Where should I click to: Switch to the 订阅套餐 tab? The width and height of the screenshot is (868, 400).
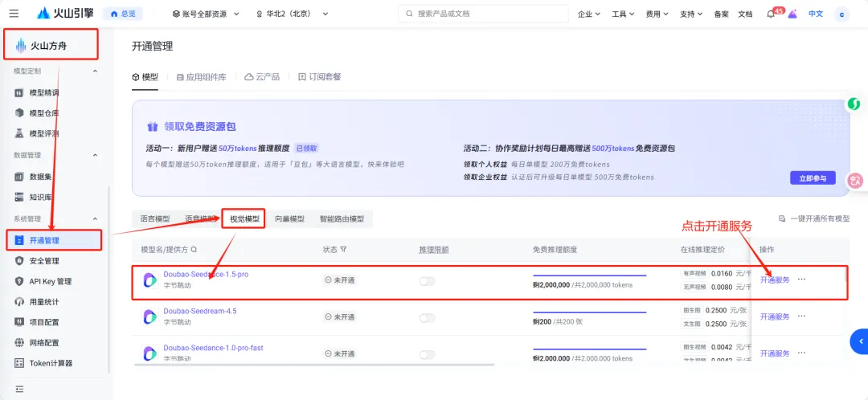pyautogui.click(x=319, y=77)
